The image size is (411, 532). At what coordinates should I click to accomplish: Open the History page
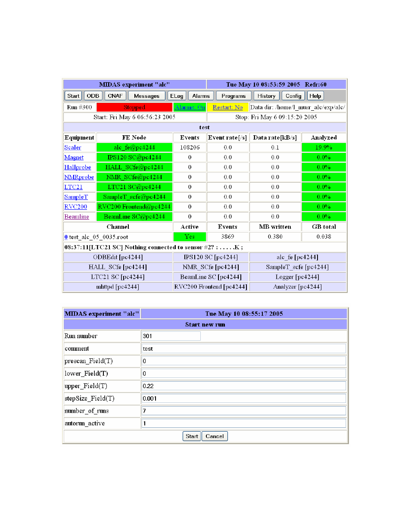[266, 96]
